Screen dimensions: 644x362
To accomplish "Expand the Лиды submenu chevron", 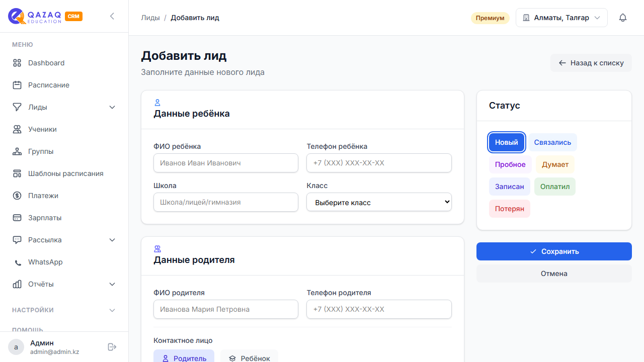I will point(112,107).
